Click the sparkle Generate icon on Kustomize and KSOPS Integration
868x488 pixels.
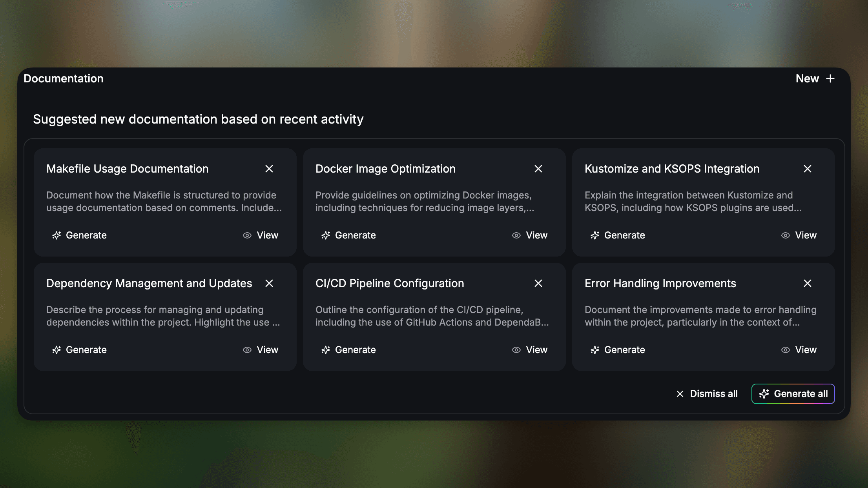click(x=595, y=235)
